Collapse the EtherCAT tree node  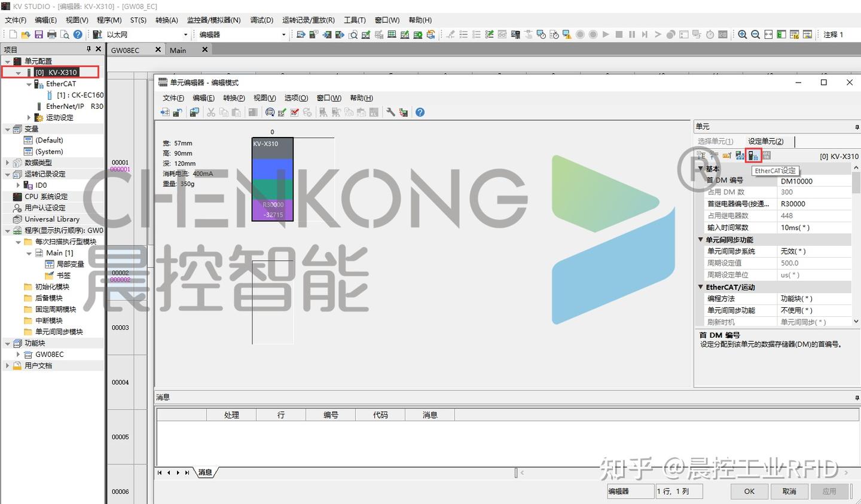pyautogui.click(x=29, y=84)
